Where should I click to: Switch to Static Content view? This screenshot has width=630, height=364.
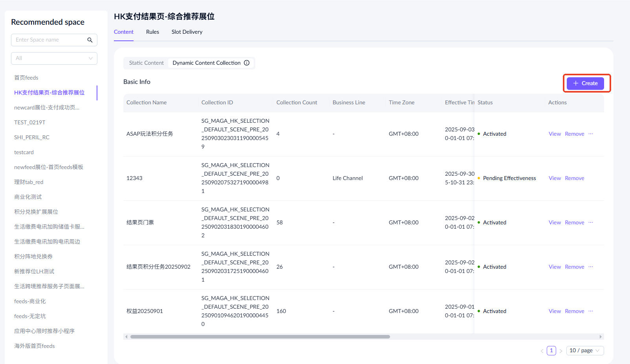[146, 63]
